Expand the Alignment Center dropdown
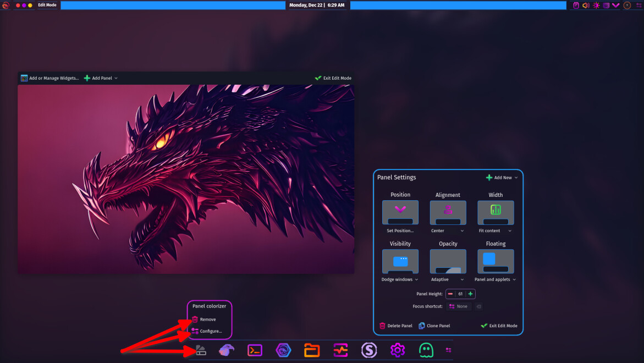Viewport: 644px width, 363px height. tap(448, 231)
